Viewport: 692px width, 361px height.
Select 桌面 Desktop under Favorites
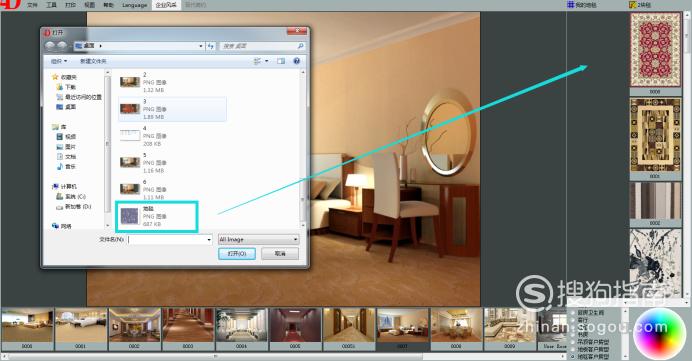point(66,107)
